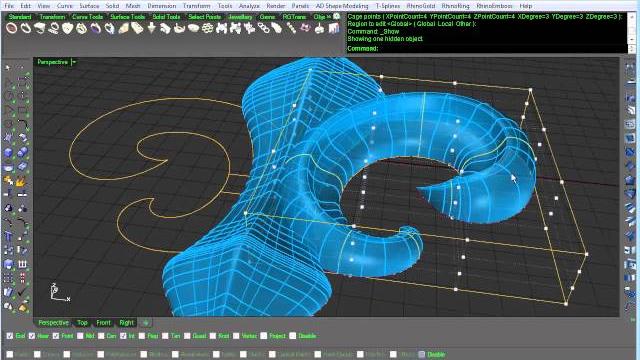The image size is (640, 360).
Task: Click the chain links tool icon
Action: [263, 28]
